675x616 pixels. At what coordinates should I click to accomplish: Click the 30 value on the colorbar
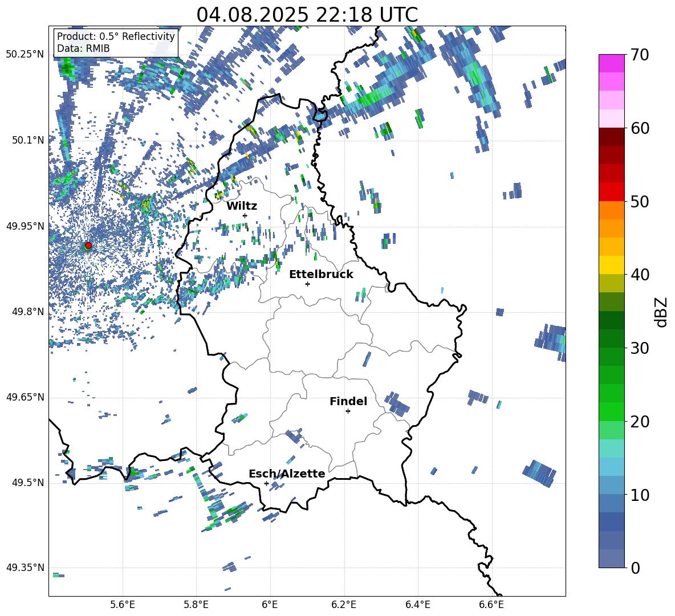(640, 348)
